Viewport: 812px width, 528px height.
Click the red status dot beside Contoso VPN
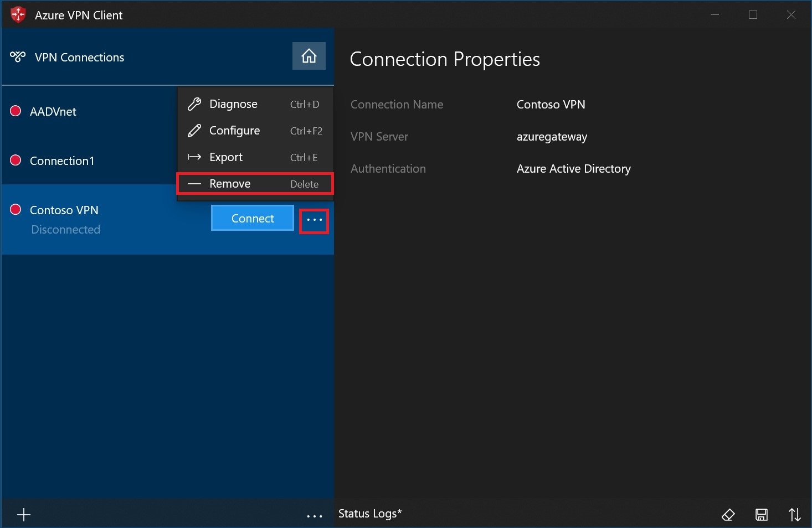coord(15,210)
